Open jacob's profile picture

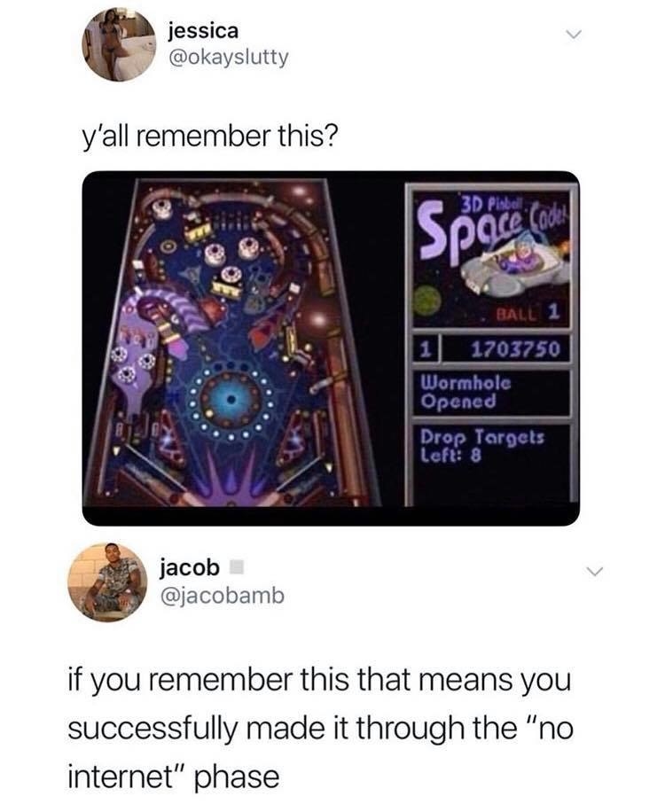(x=108, y=582)
